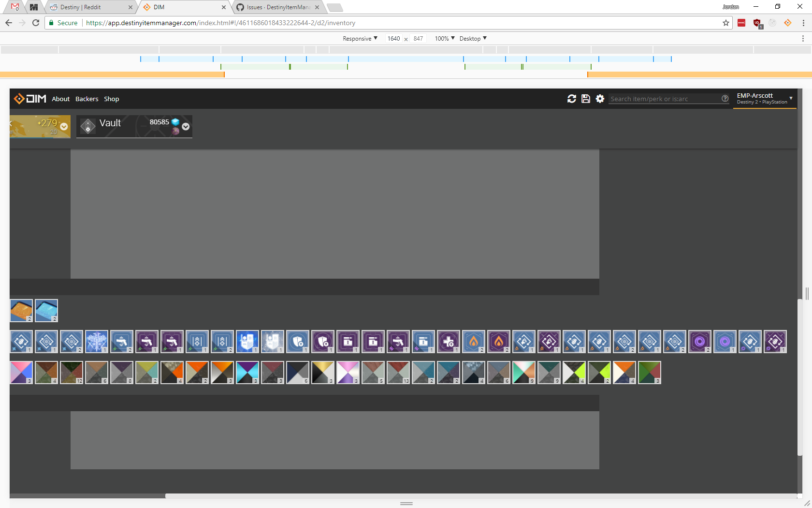
Task: Click the floppy disk save icon
Action: click(x=586, y=99)
